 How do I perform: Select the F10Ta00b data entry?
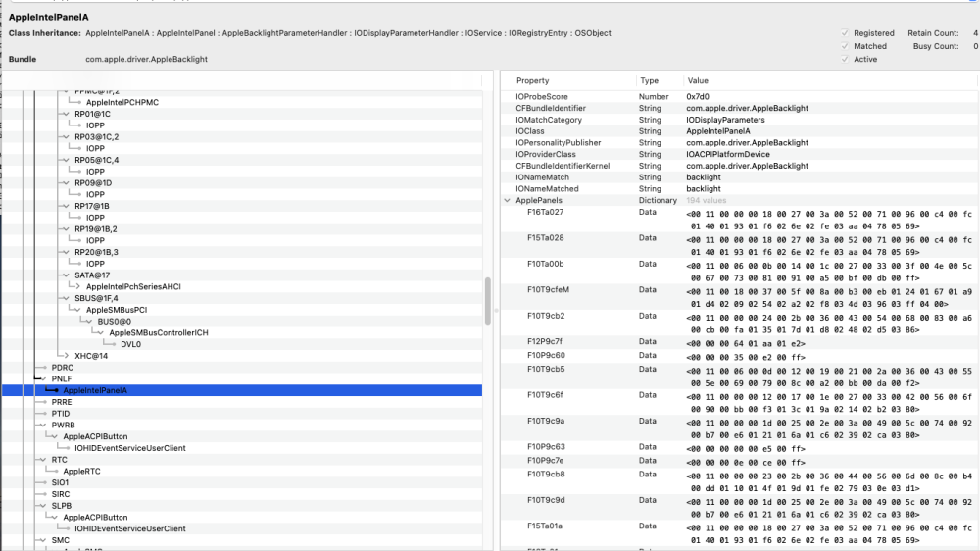[x=739, y=272]
